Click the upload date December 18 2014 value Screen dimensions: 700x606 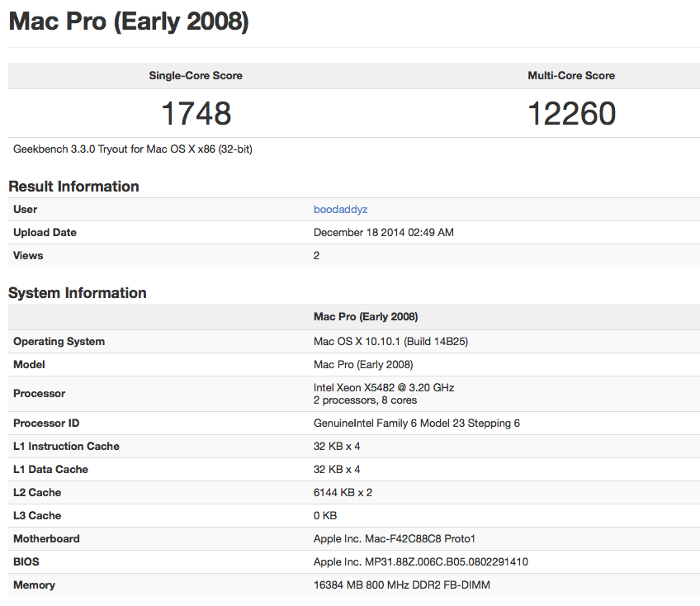[384, 233]
